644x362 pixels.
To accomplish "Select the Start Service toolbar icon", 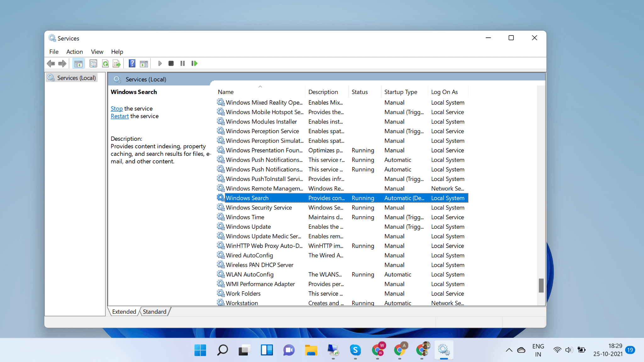I will click(x=160, y=63).
